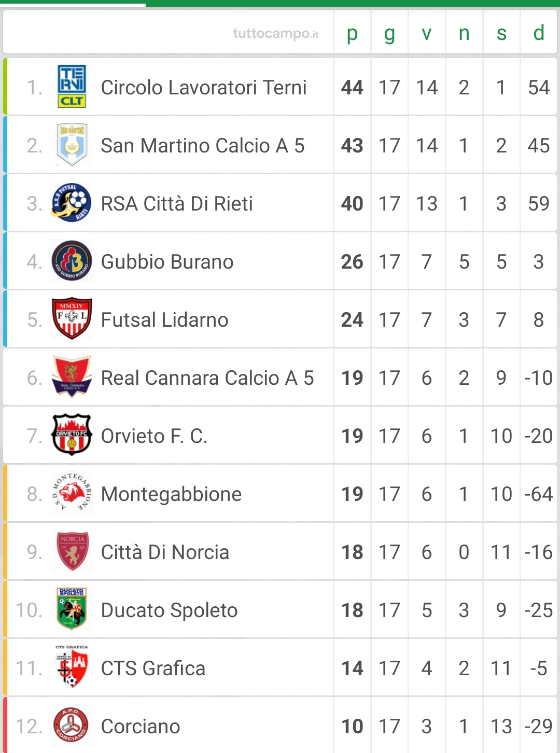
Task: Open the Real Cannara Calcio A 5 row
Action: 280,377
